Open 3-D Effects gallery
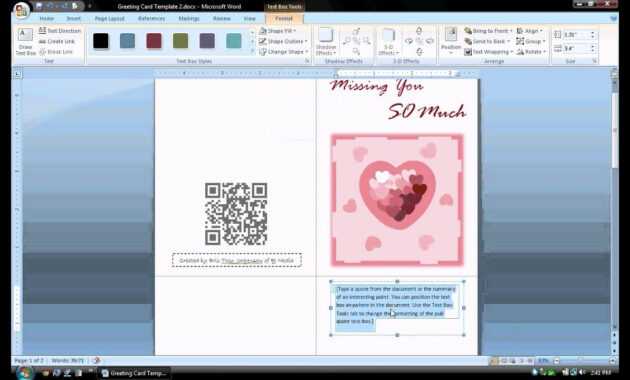Viewport: 630px width, 380px height. [389, 41]
